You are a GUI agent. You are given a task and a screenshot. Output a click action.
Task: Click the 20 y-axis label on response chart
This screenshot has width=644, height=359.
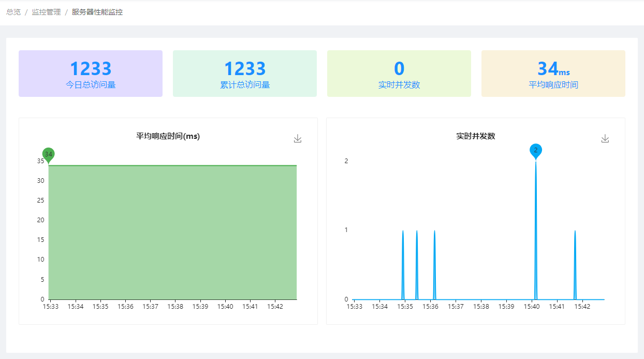(x=40, y=220)
